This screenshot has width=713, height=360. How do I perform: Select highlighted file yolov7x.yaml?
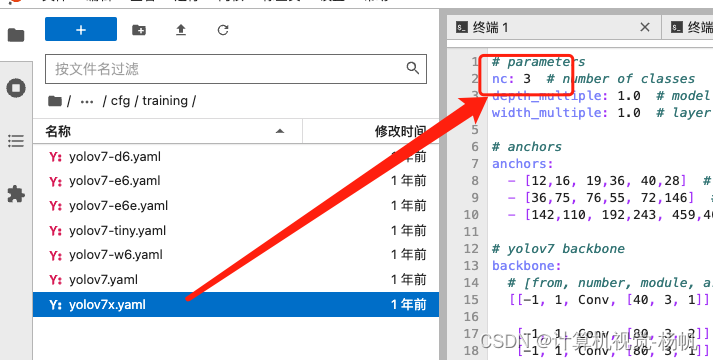(236, 305)
